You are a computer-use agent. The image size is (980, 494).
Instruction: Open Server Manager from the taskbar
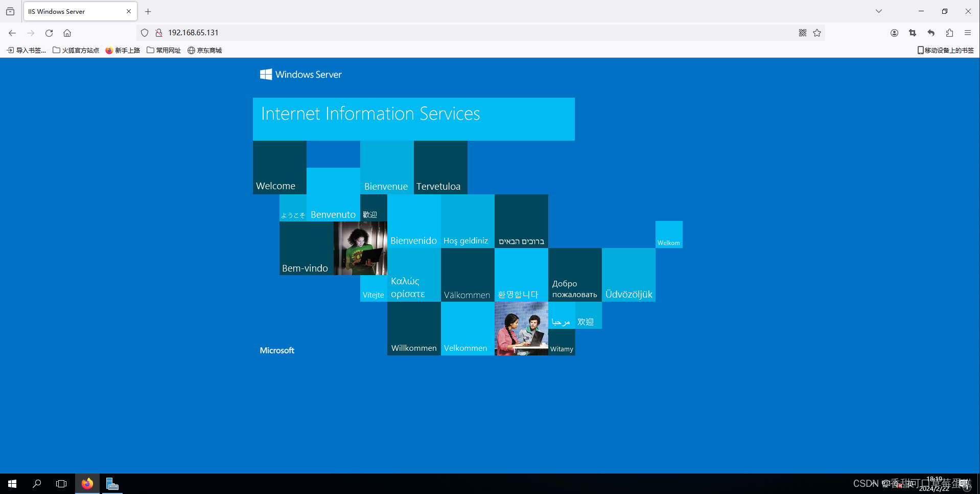coord(112,484)
